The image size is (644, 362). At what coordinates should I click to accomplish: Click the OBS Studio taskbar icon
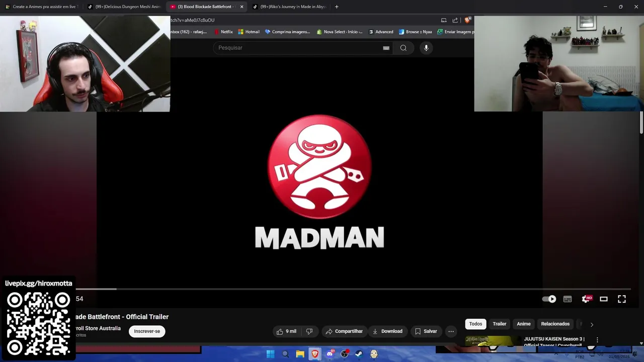344,354
